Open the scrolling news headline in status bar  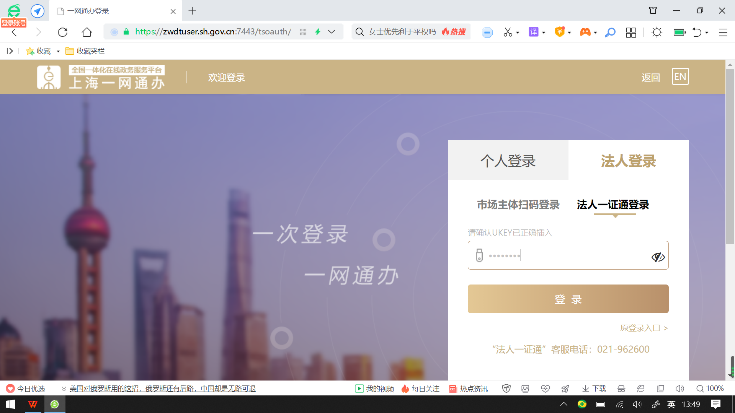pyautogui.click(x=163, y=389)
